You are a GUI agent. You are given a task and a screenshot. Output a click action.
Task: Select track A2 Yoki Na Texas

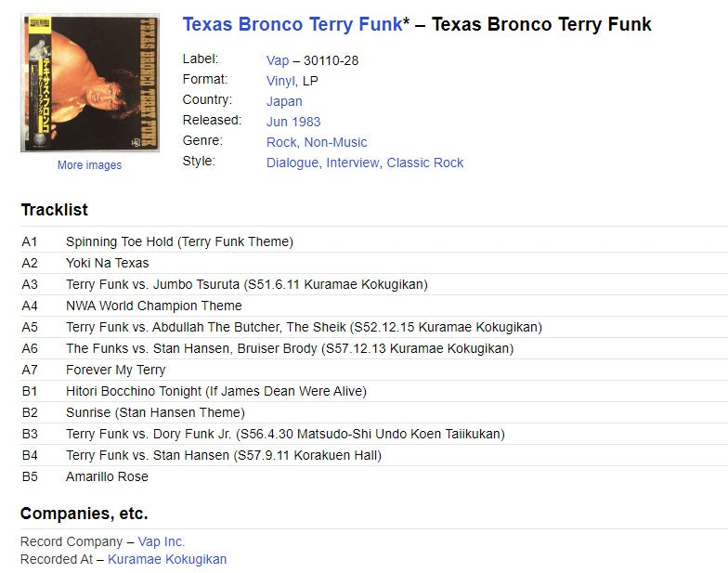click(107, 263)
